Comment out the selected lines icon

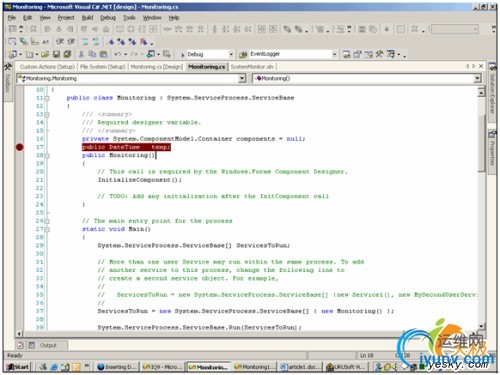pyautogui.click(x=85, y=42)
